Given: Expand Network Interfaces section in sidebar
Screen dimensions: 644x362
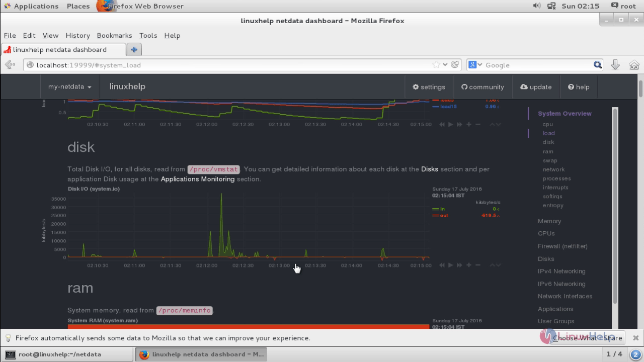Looking at the screenshot, I should tap(565, 297).
